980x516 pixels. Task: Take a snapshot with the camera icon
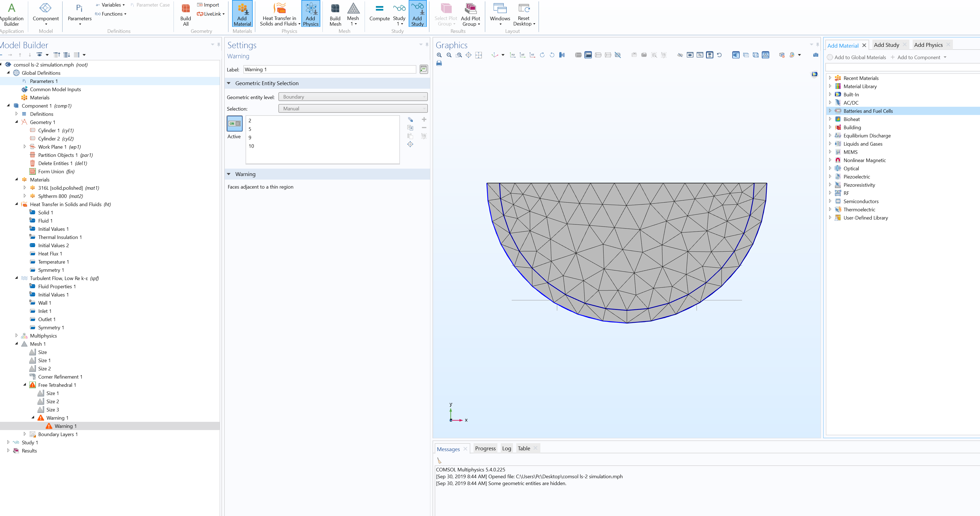[815, 55]
